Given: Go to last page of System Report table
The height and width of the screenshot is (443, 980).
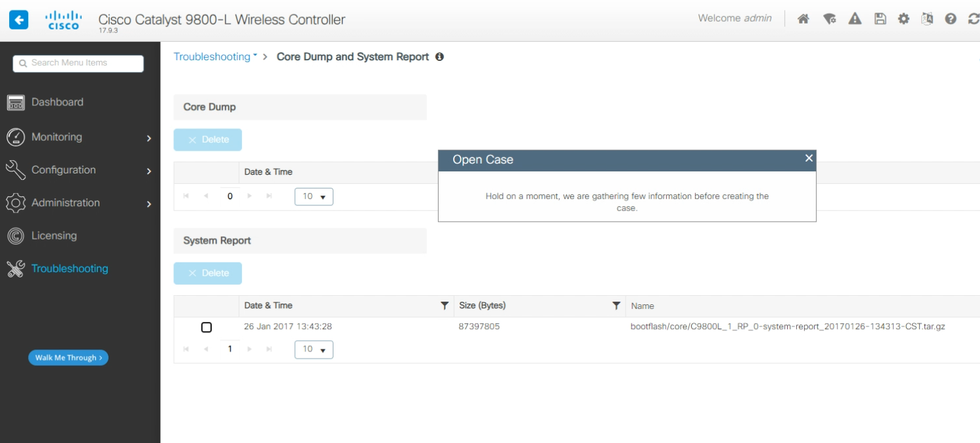Looking at the screenshot, I should pyautogui.click(x=271, y=349).
